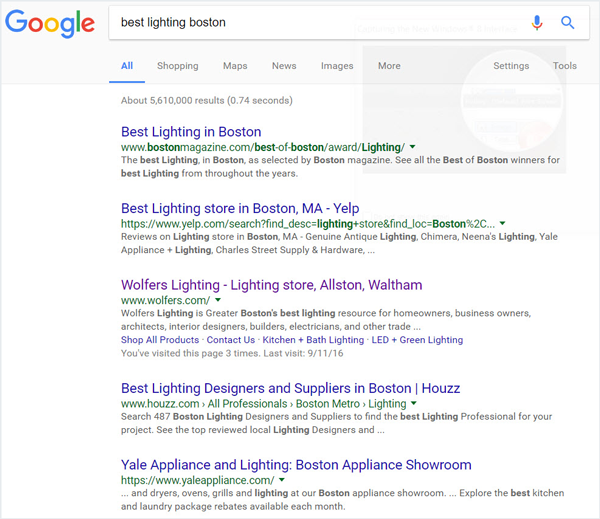
Task: Open the News tab
Action: tap(284, 66)
